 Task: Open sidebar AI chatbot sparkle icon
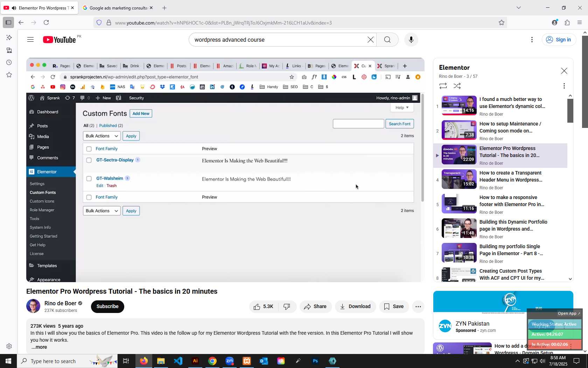point(9,38)
